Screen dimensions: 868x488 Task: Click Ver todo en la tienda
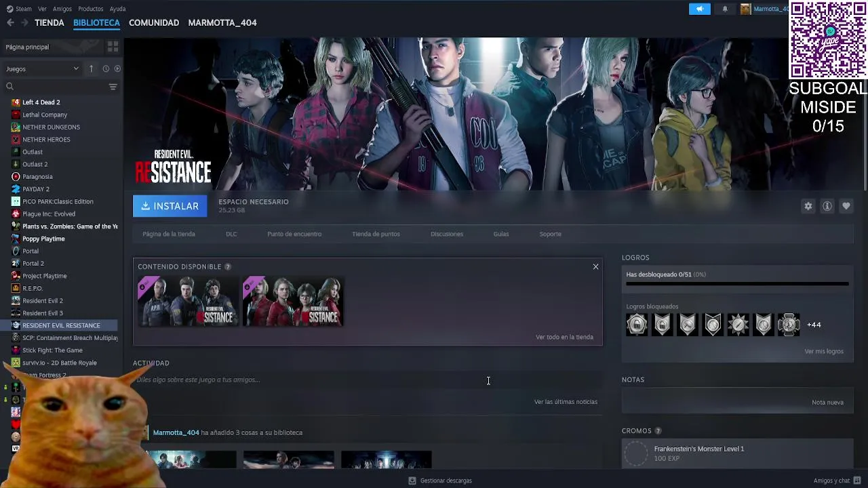point(564,337)
